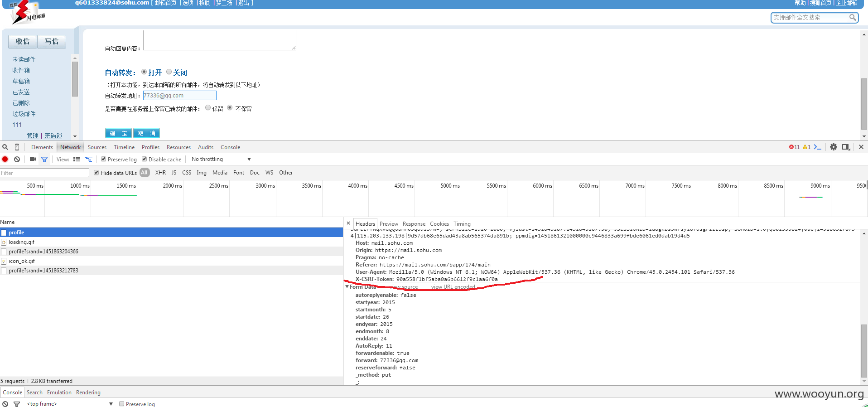Click the 确定 confirm button
Screen dimensions: 868x407
pos(118,133)
